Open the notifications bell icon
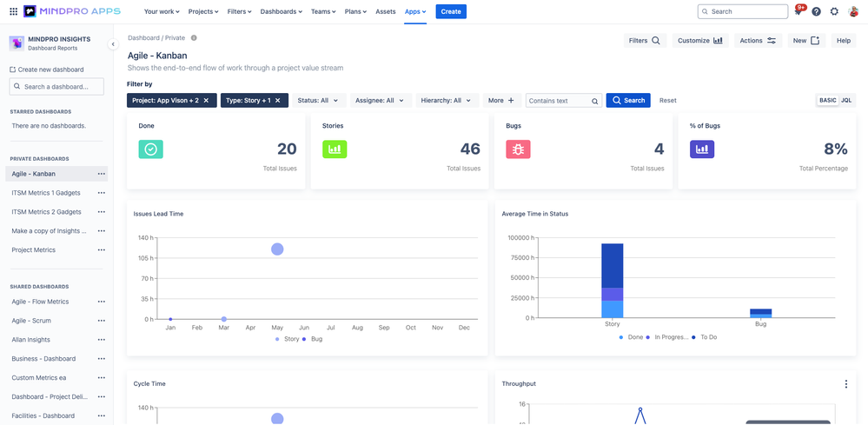Screen dimensions: 868x425 click(x=798, y=11)
